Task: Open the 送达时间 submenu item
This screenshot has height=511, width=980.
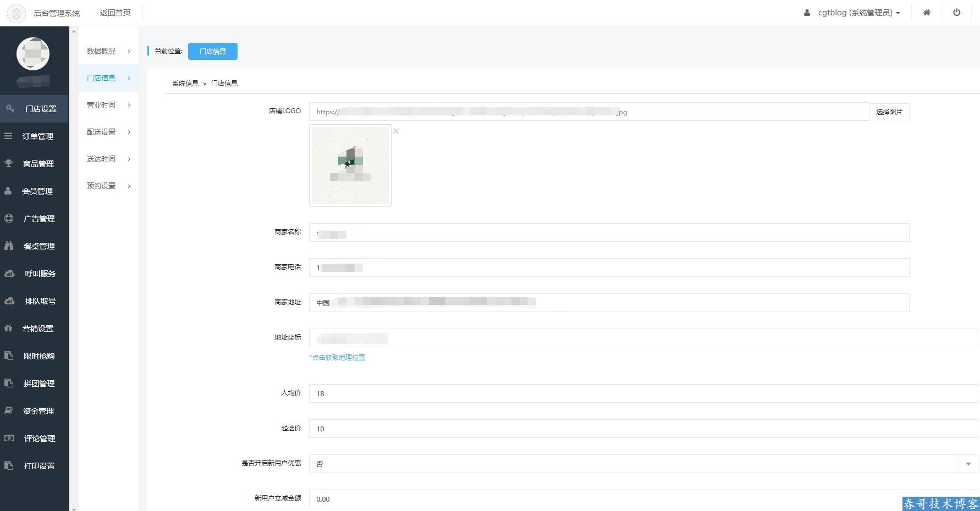Action: (101, 159)
